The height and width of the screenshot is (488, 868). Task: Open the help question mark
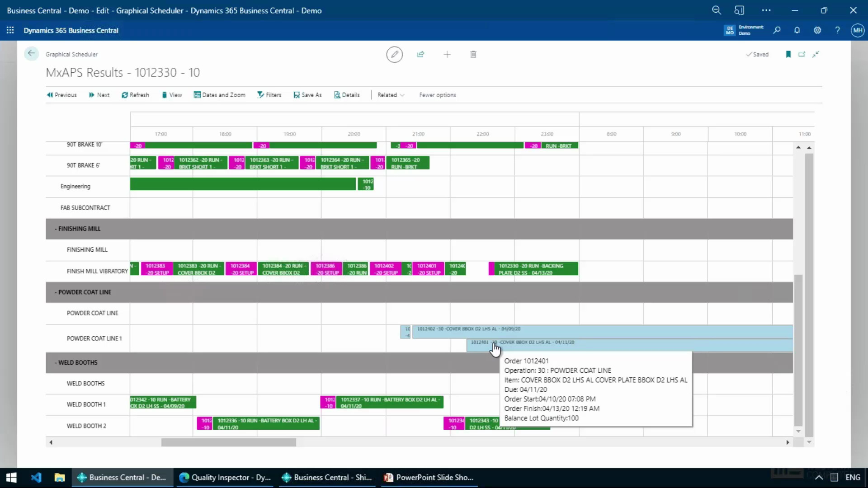point(837,30)
